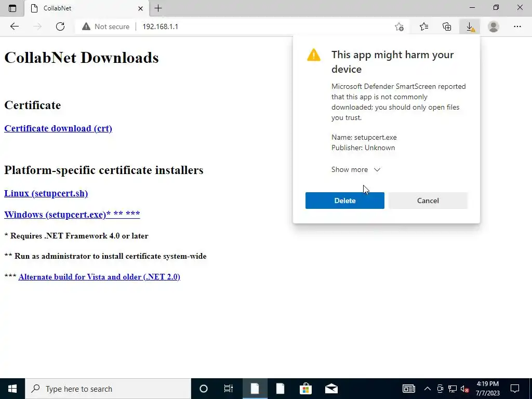
Task: Click This app might harm your device title
Action: (x=392, y=62)
